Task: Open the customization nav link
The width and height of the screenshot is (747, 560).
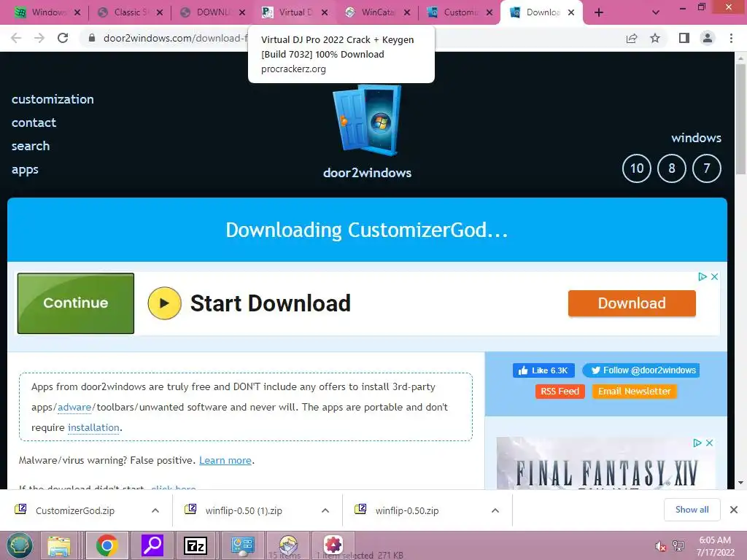Action: click(x=53, y=99)
